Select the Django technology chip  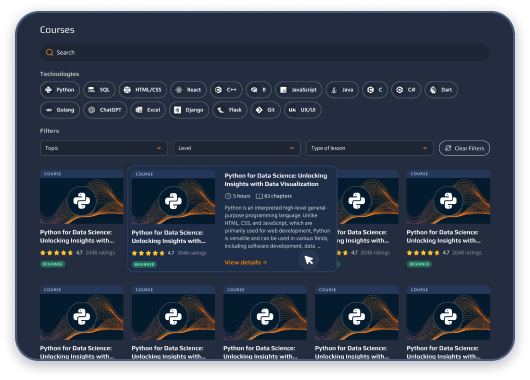point(189,110)
